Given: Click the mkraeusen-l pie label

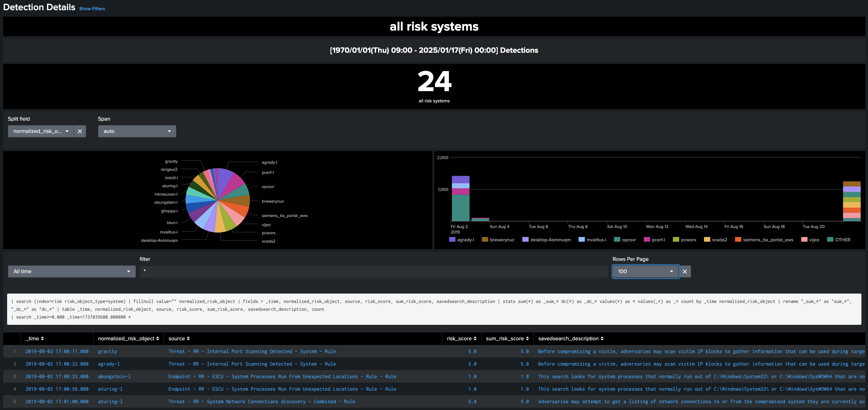Looking at the screenshot, I should (x=166, y=194).
